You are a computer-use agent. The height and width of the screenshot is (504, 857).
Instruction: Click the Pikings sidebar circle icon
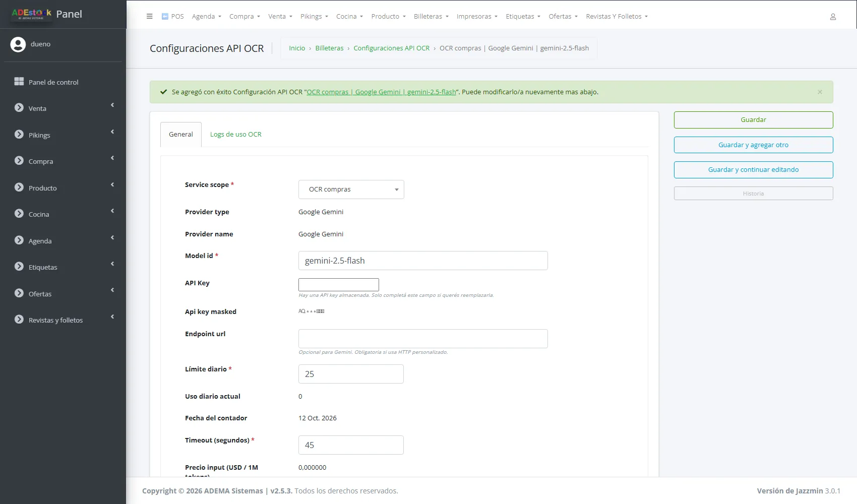point(19,135)
